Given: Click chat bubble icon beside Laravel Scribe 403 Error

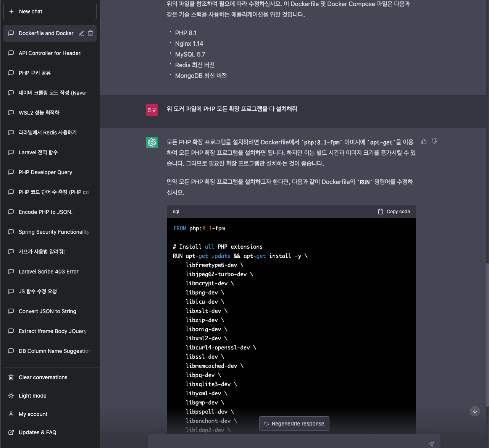Looking at the screenshot, I should coord(11,272).
